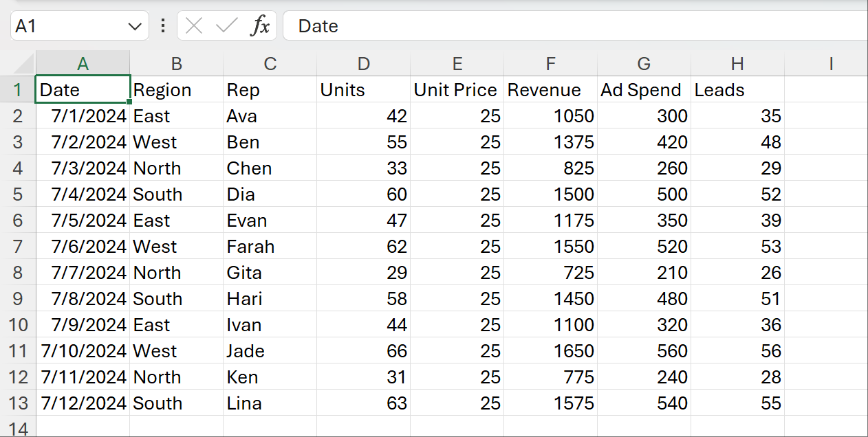
Task: Click the Cancel X formula bar icon
Action: coord(195,26)
